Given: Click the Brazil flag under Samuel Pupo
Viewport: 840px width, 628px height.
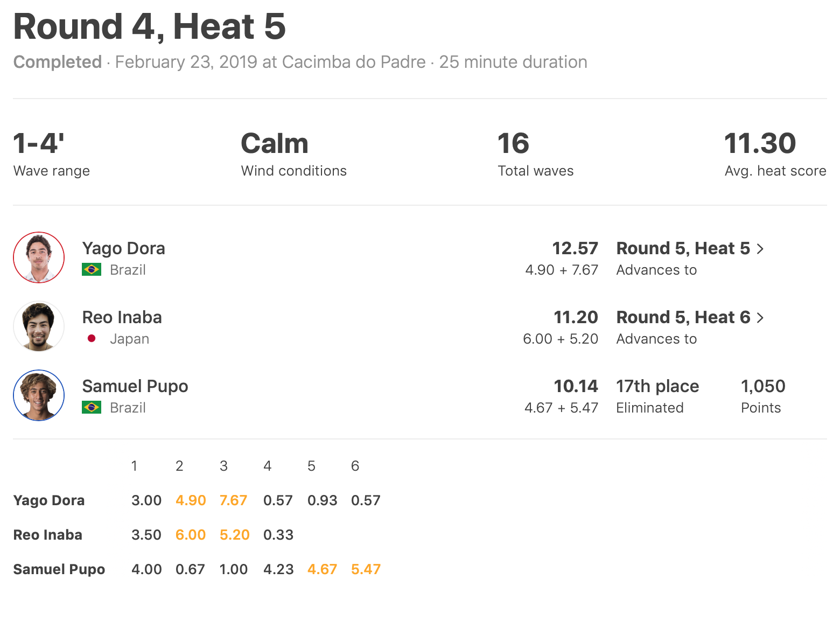Looking at the screenshot, I should (92, 407).
